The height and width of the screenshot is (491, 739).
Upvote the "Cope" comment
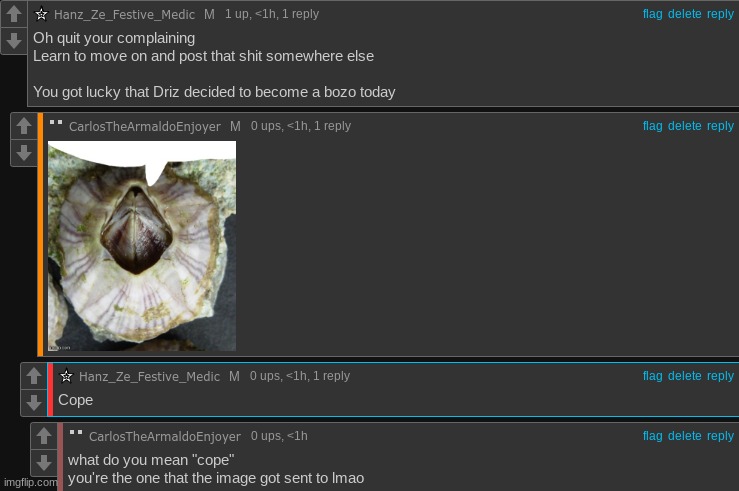34,376
